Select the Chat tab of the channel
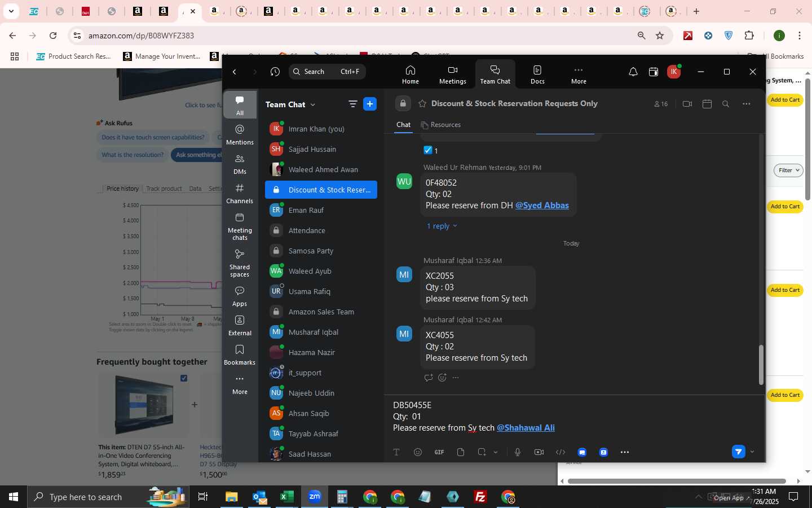This screenshot has height=508, width=812. 404,125
